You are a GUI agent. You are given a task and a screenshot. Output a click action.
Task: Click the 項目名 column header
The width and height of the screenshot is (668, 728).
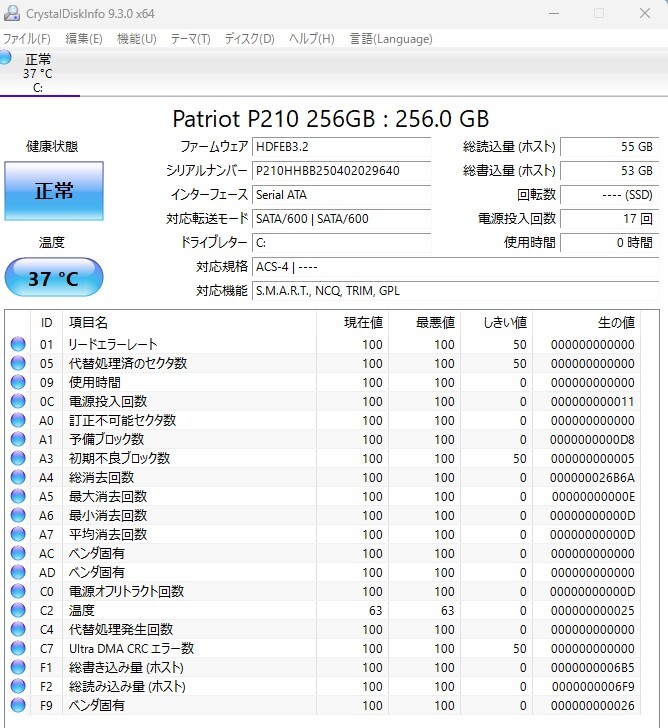point(189,322)
